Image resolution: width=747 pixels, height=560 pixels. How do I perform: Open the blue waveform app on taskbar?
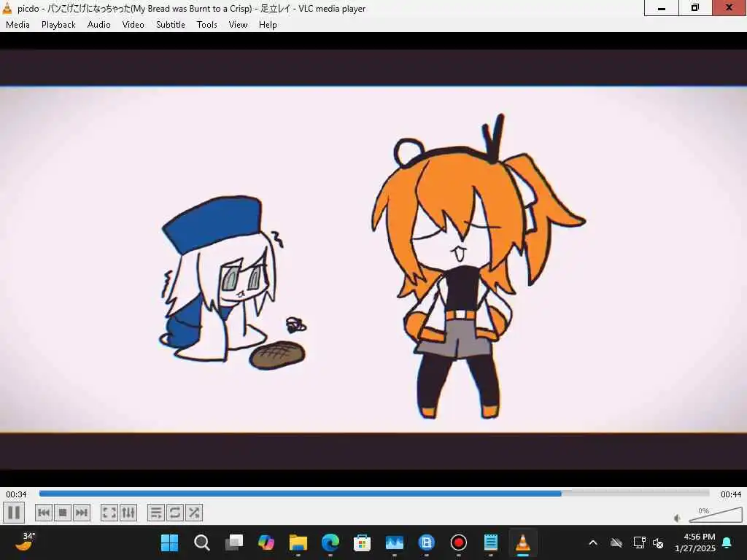click(395, 542)
